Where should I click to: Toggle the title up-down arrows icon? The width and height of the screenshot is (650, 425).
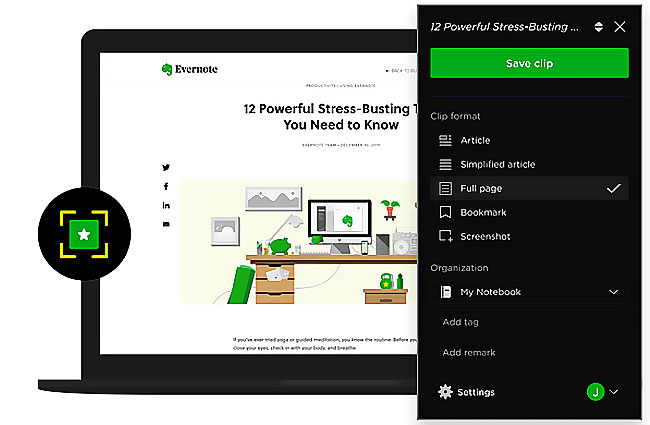click(598, 27)
